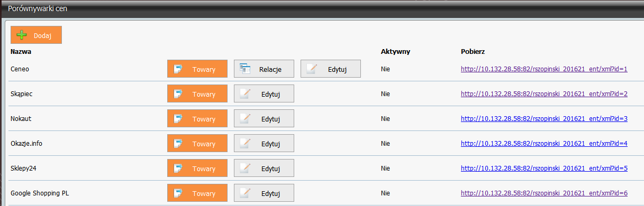The height and width of the screenshot is (206, 644).
Task: Click the Relacje window icon for Ceneo
Action: 244,69
